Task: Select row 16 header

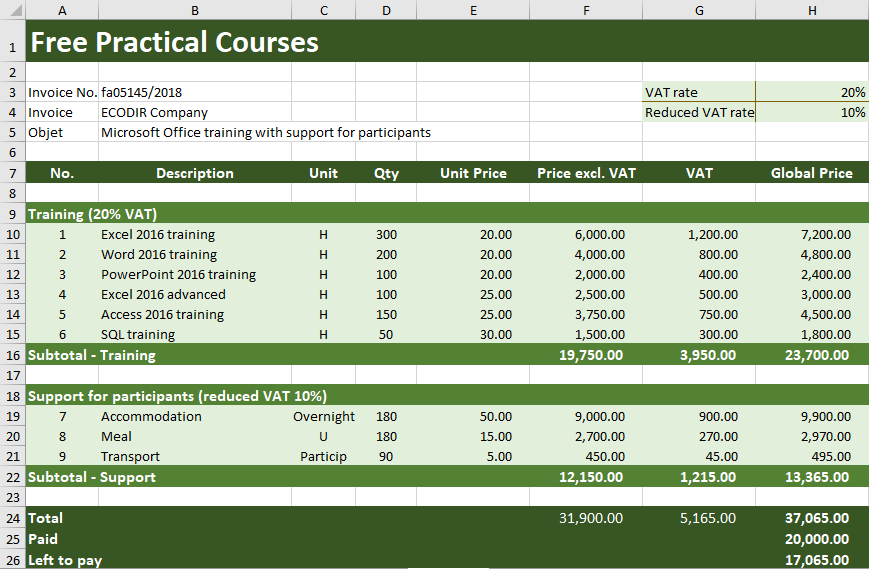Action: coord(13,355)
